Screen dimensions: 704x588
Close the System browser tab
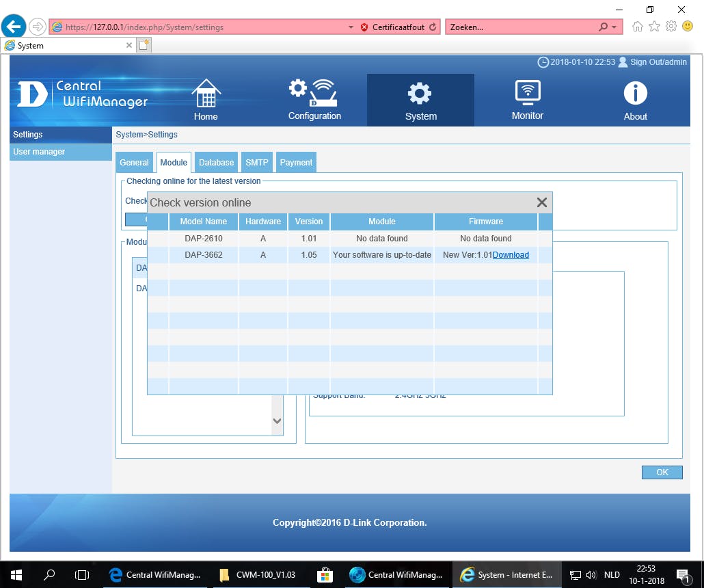click(129, 45)
